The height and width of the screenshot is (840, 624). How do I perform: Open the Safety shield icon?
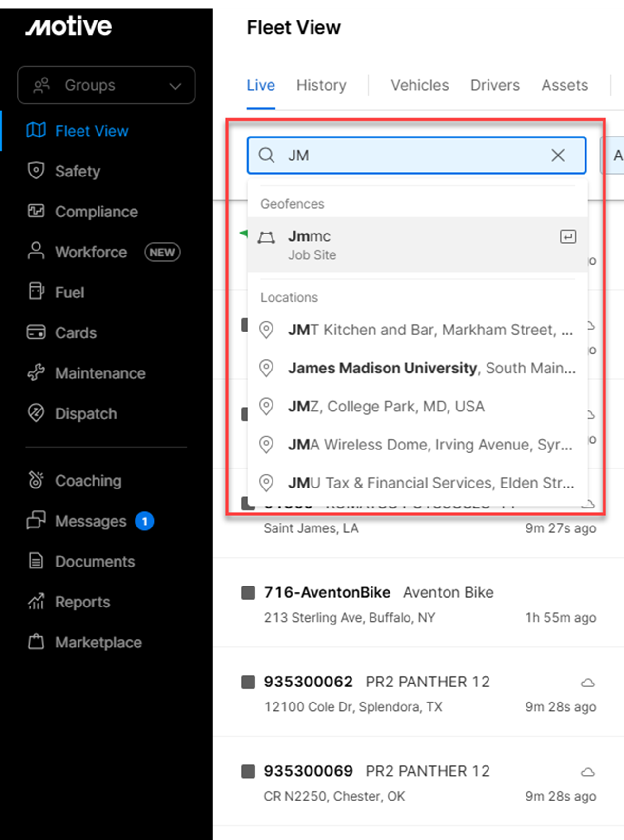[36, 171]
